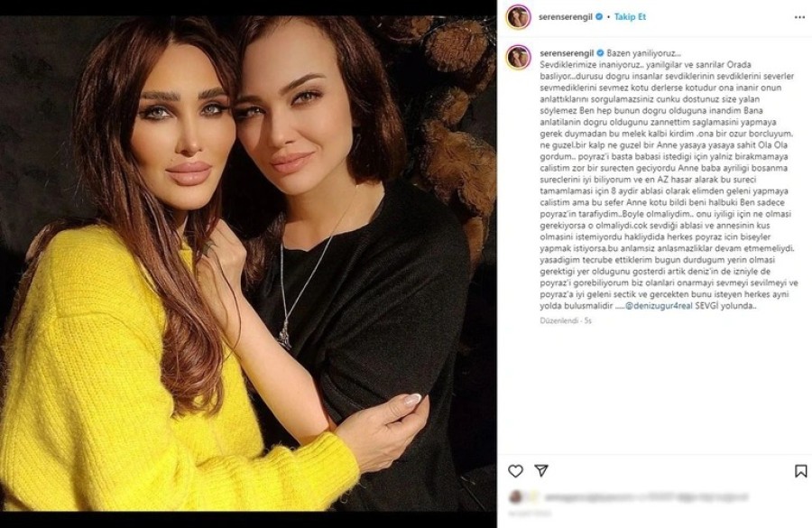This screenshot has width=812, height=528.
Task: Click the verified badge in the caption
Action: click(x=601, y=53)
